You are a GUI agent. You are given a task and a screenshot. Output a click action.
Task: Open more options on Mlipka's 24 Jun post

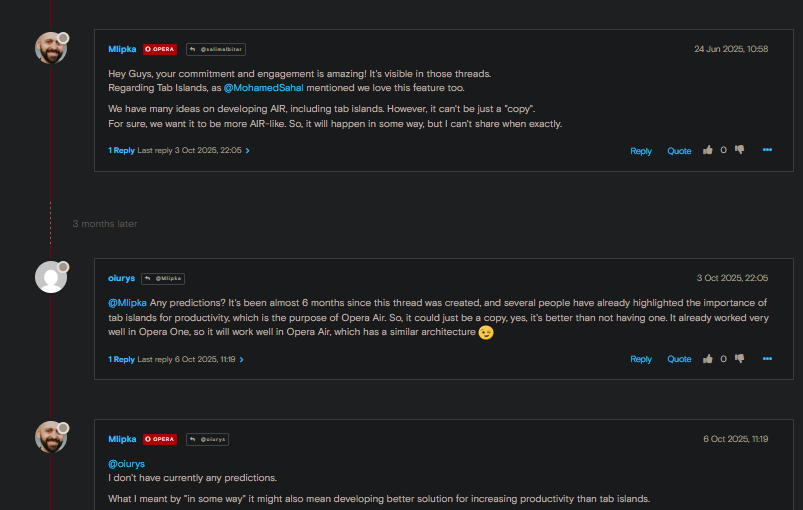click(767, 150)
